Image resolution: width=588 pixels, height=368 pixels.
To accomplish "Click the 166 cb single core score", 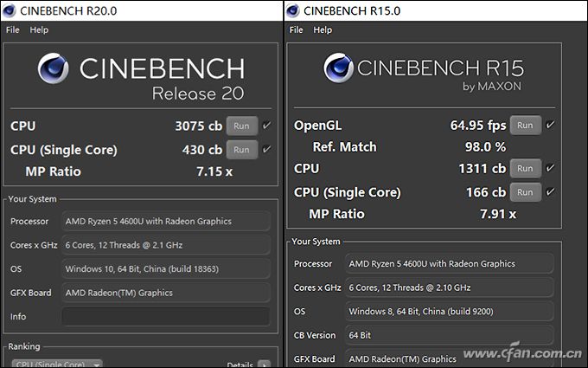I will tap(486, 192).
